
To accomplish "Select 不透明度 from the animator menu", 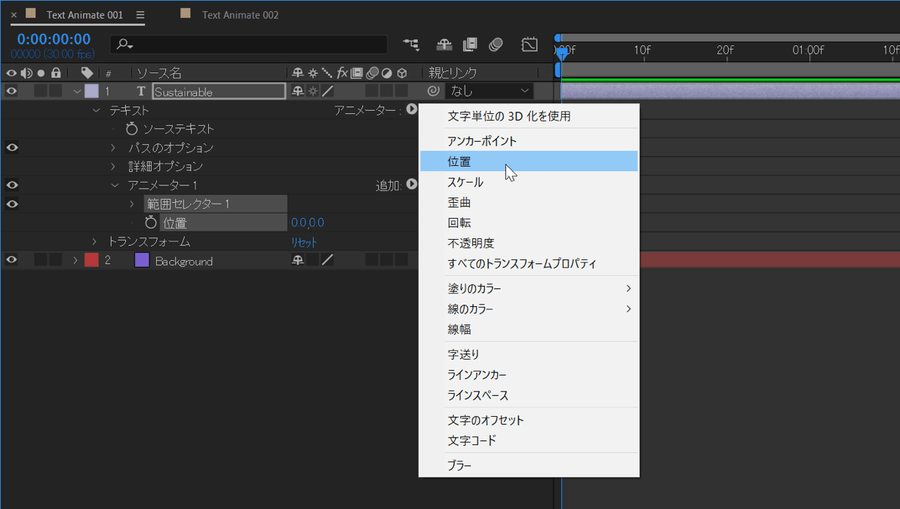I will 471,243.
